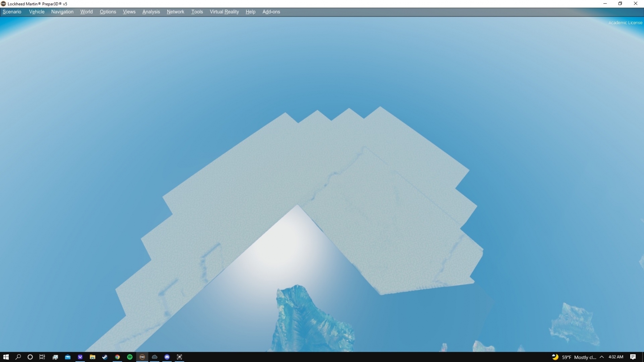Open Spotify from the taskbar

click(x=130, y=357)
